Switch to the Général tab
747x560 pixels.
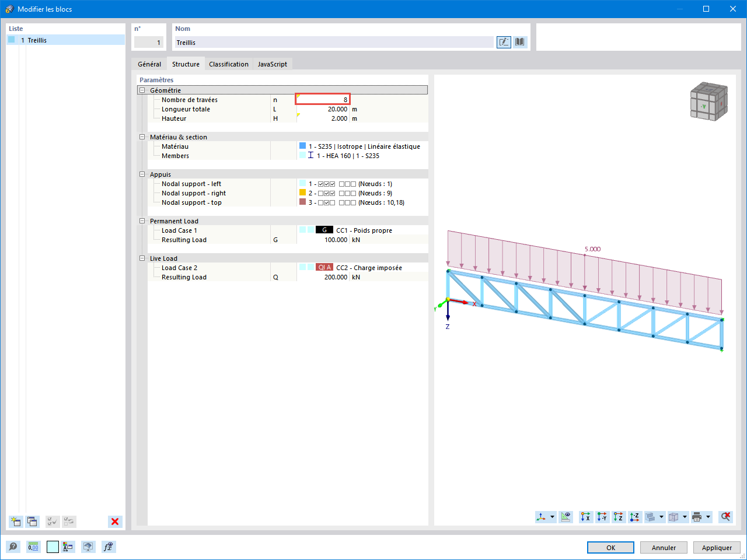[x=149, y=64]
